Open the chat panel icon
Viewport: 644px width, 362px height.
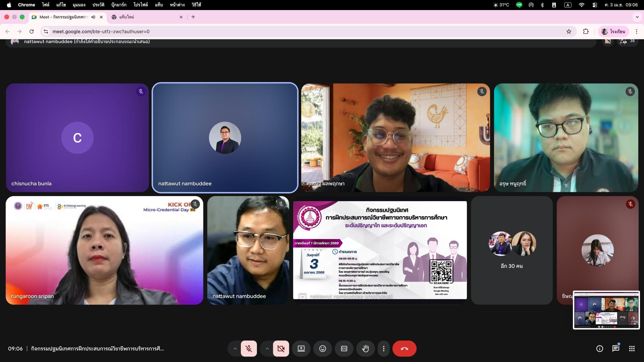coord(615,348)
